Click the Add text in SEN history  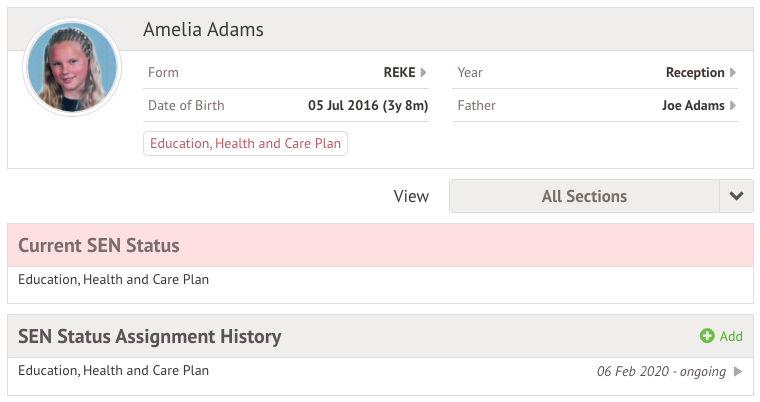tap(731, 337)
